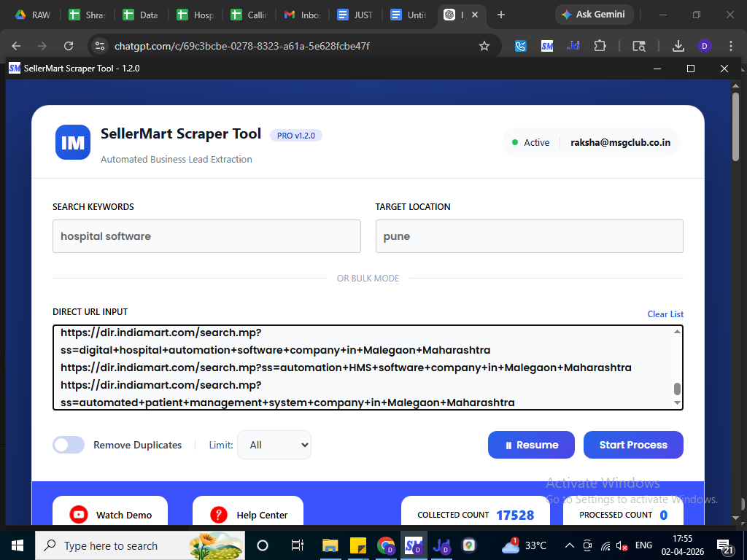Open Chrome three-dot menu
The width and height of the screenshot is (747, 560).
(730, 46)
